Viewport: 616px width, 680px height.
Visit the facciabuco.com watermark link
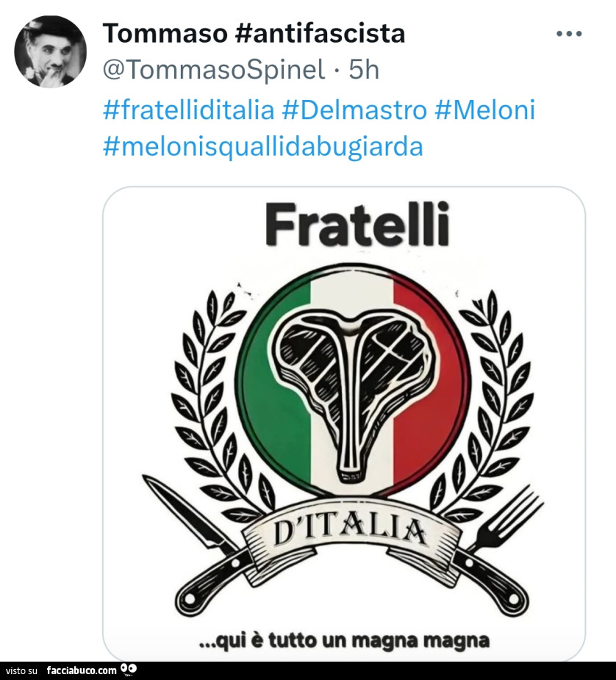click(81, 670)
